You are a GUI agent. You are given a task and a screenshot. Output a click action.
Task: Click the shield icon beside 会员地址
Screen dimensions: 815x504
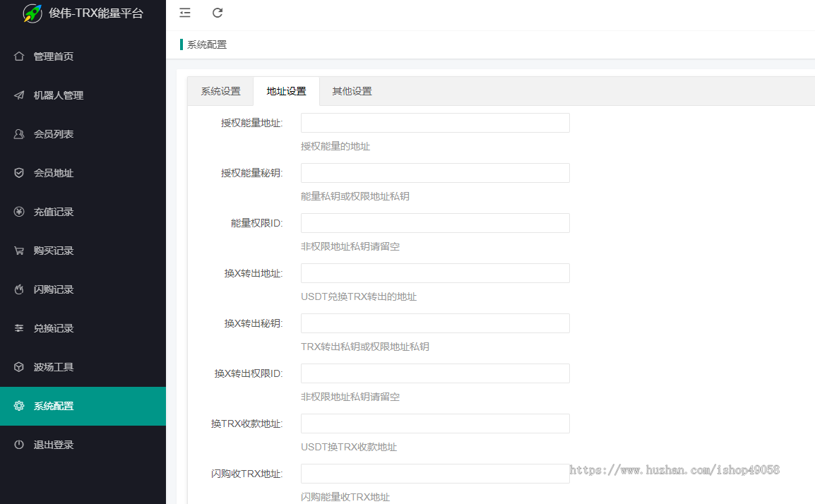click(x=19, y=173)
